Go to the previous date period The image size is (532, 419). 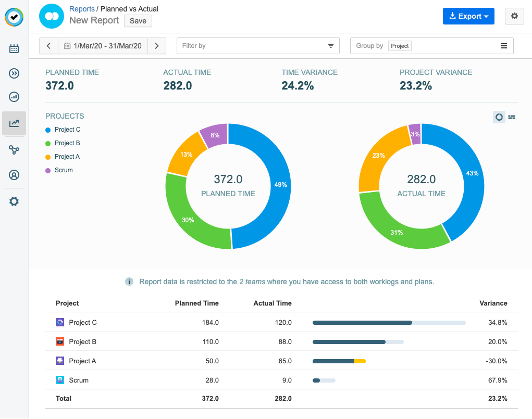48,46
